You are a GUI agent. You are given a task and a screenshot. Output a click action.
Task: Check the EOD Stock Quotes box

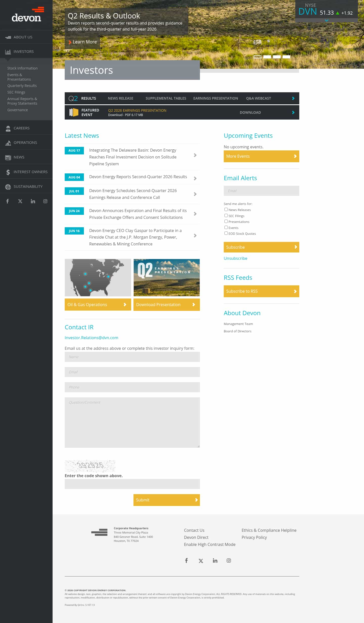226,233
